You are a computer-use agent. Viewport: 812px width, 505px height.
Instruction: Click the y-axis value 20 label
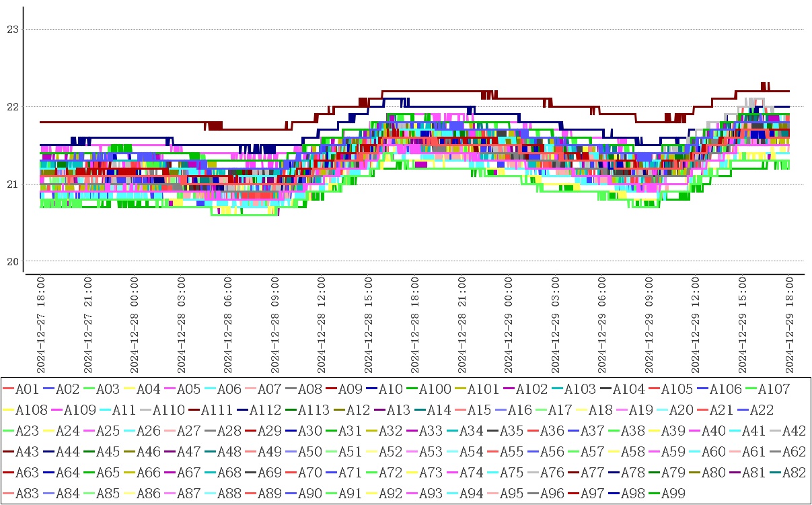[x=11, y=261]
